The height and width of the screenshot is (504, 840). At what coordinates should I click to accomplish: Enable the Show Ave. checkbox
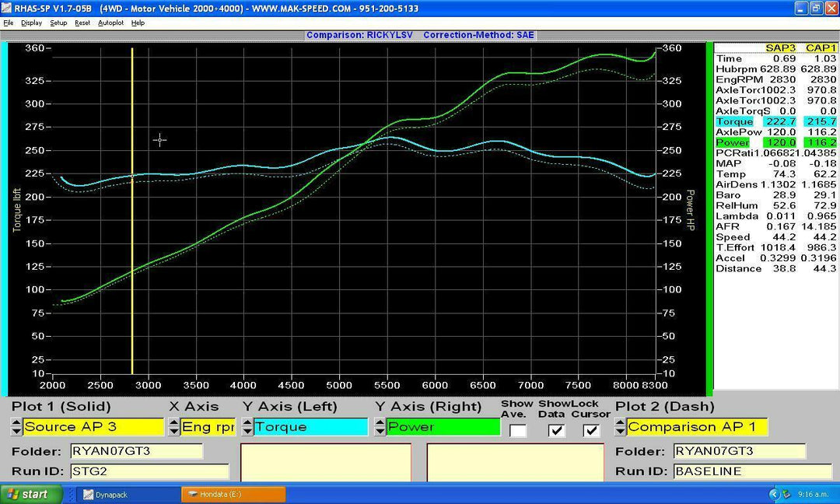(x=519, y=431)
